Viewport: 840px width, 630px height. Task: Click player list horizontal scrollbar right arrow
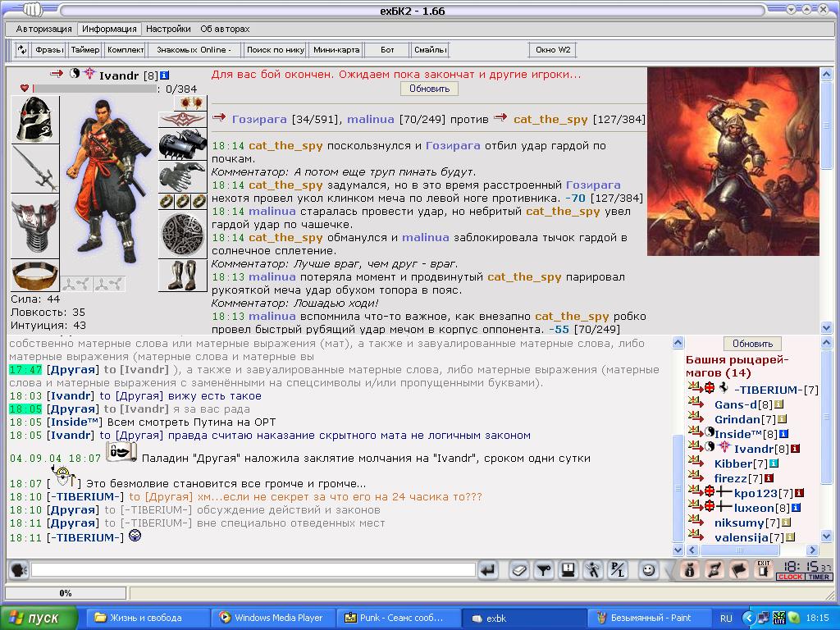pyautogui.click(x=813, y=550)
